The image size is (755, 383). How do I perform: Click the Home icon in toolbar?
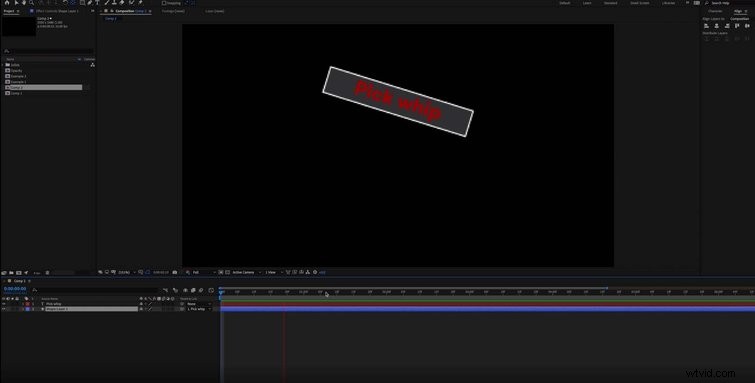click(x=7, y=3)
